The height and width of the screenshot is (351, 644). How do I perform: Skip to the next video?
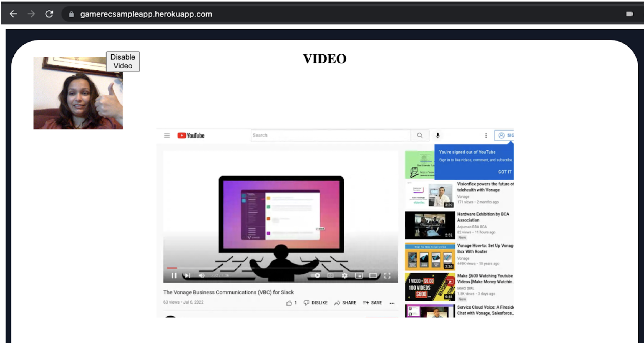click(x=188, y=276)
